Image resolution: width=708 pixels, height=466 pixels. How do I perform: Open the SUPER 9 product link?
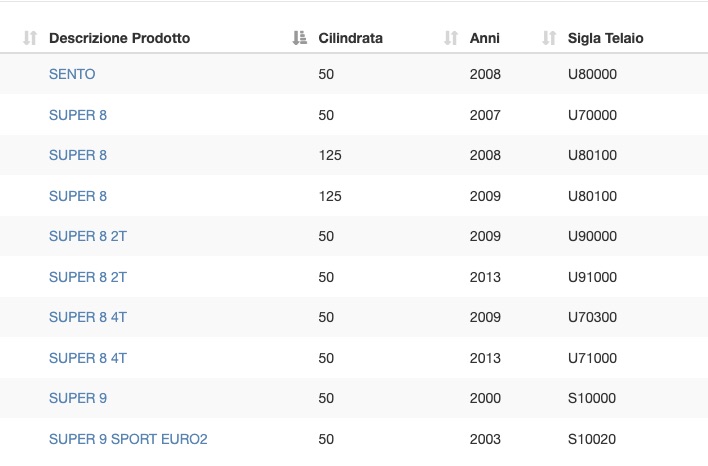coord(78,398)
